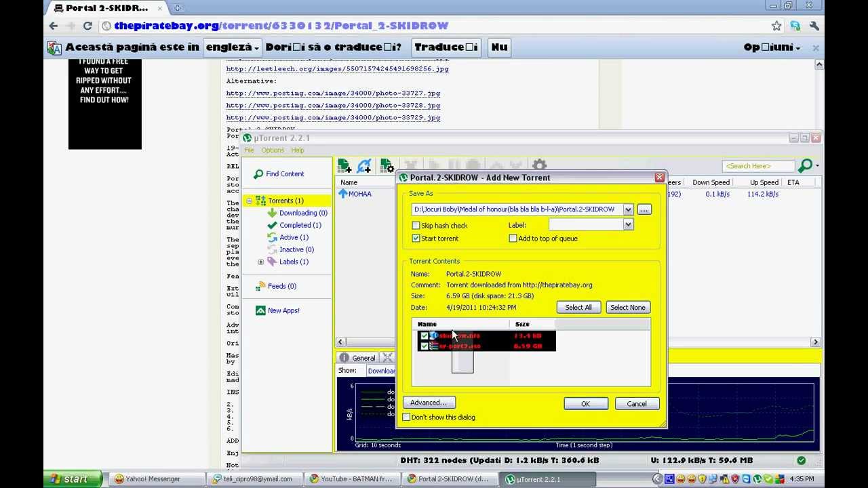Screen dimensions: 868x488
Task: Click browser back arrow
Action: (x=54, y=26)
